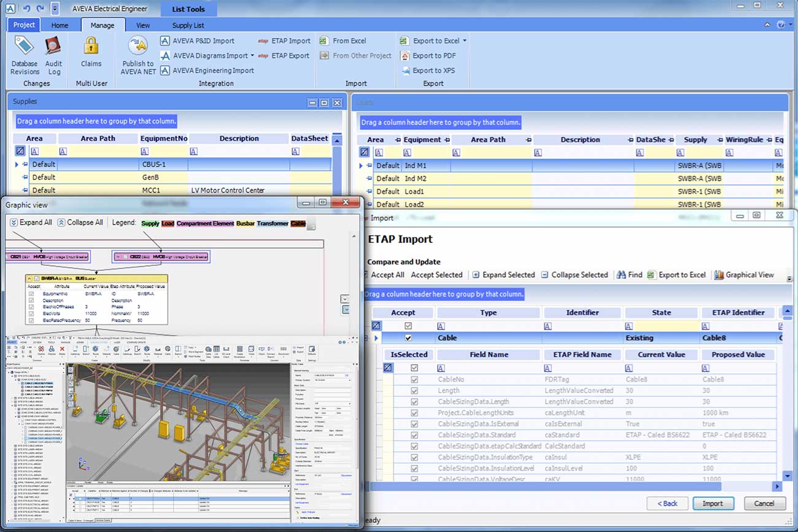
Task: Toggle IsSelected checkbox for the CableNo row
Action: click(414, 380)
